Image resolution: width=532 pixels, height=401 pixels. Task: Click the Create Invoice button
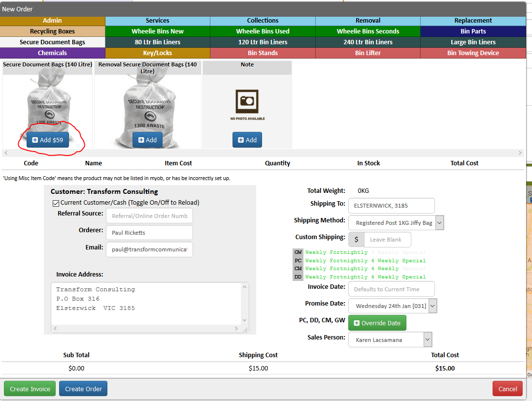(x=30, y=389)
